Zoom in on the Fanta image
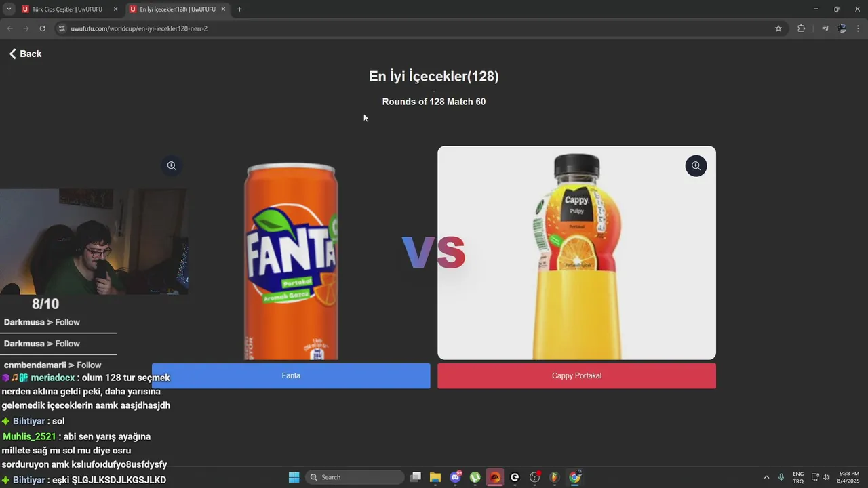Image resolution: width=868 pixels, height=488 pixels. coord(172,166)
